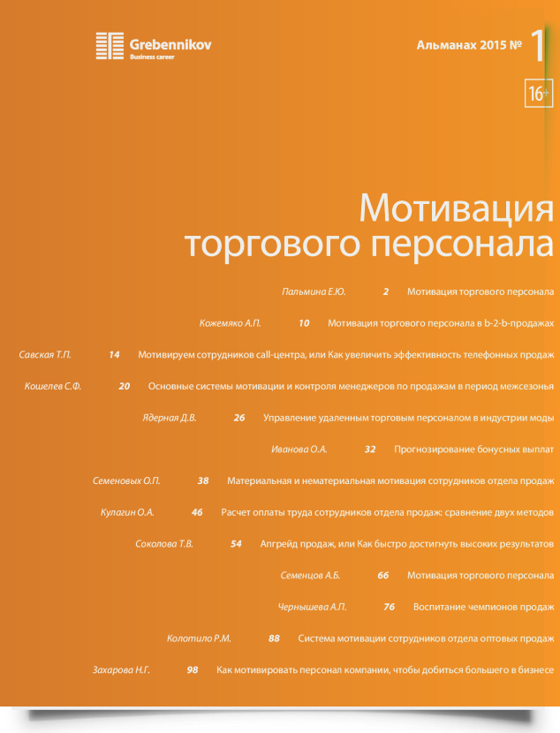Open article 'Прогнозирование бонусных выплат'
Image resolution: width=560 pixels, height=733 pixels.
pos(474,450)
